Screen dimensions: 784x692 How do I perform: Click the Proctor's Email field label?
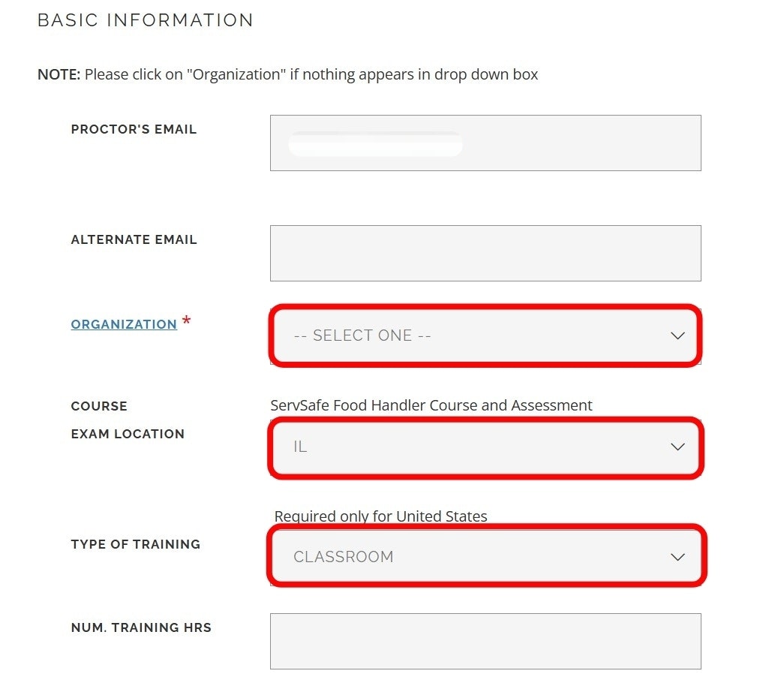click(x=134, y=129)
